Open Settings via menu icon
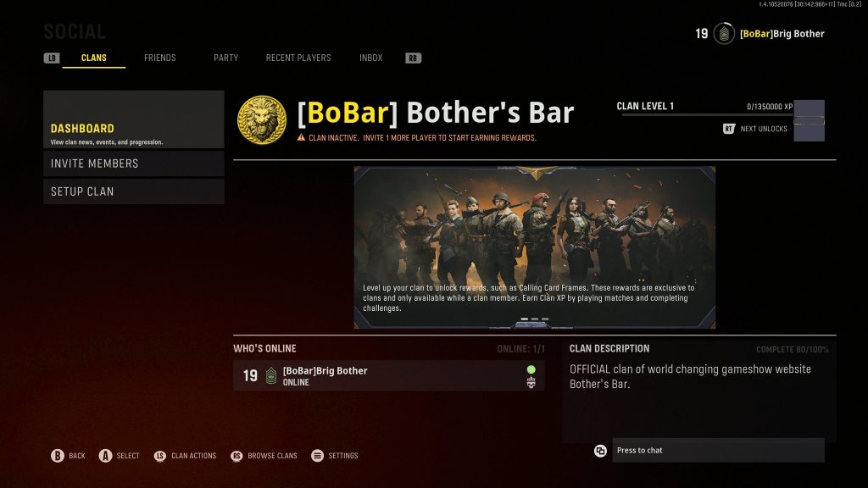 click(317, 455)
